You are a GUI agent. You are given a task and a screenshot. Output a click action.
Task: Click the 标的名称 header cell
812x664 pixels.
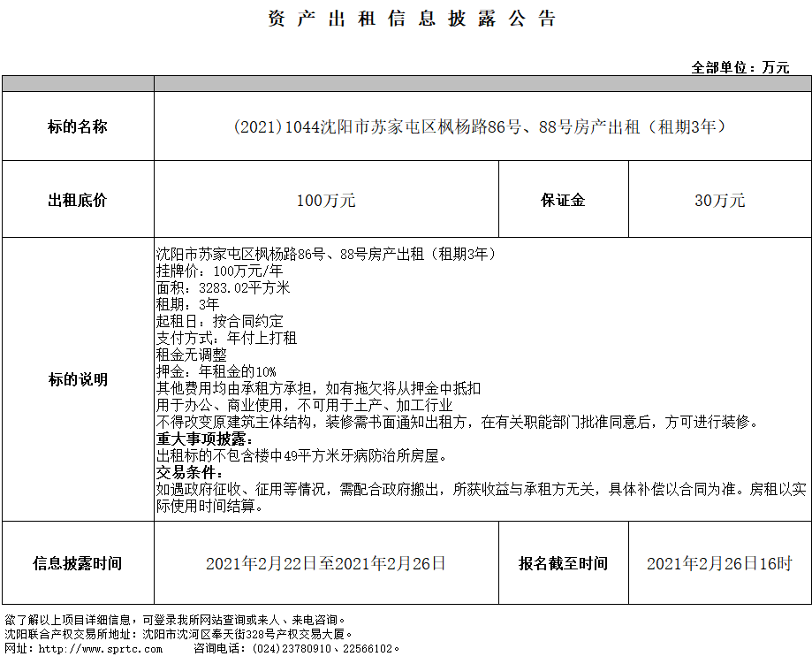78,126
